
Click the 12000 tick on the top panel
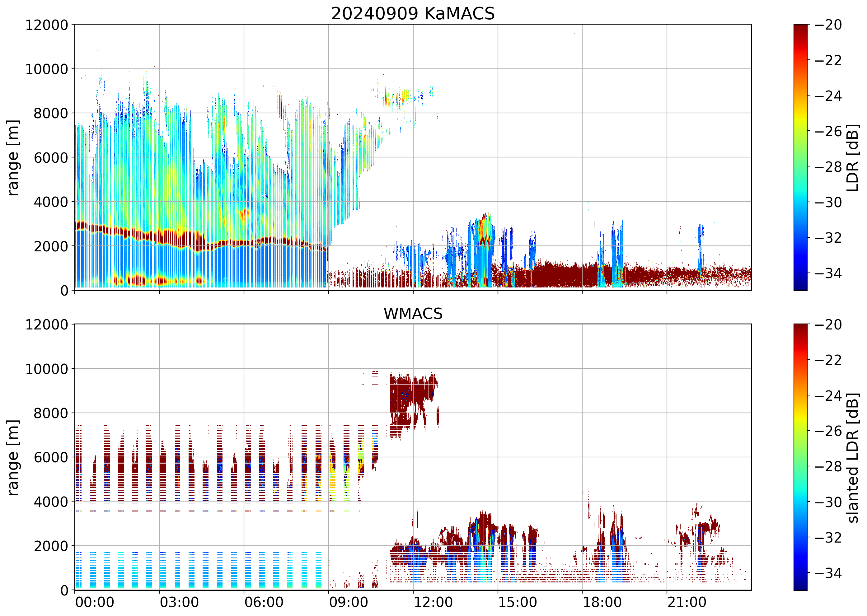(47, 25)
